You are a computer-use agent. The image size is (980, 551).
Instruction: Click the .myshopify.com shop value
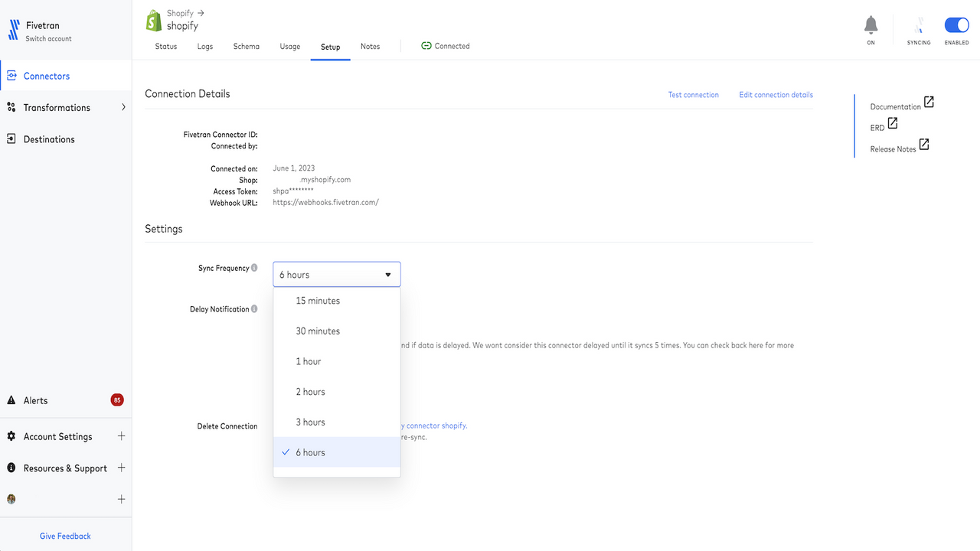point(325,180)
